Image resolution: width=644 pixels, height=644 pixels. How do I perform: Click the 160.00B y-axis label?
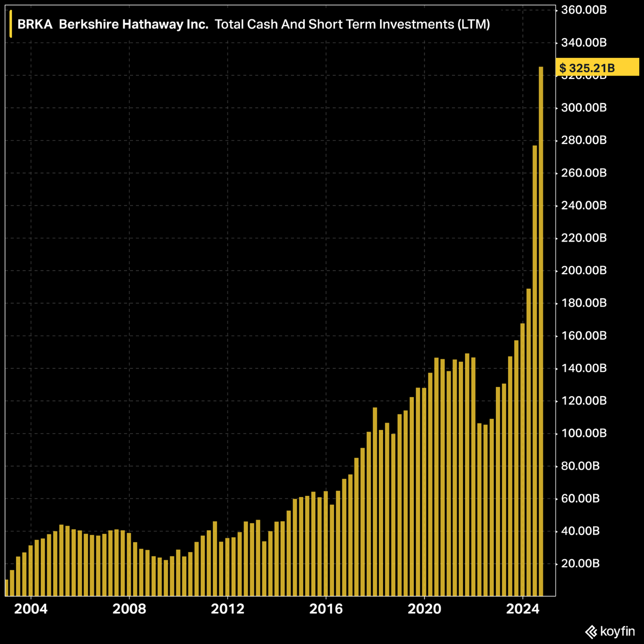[584, 336]
